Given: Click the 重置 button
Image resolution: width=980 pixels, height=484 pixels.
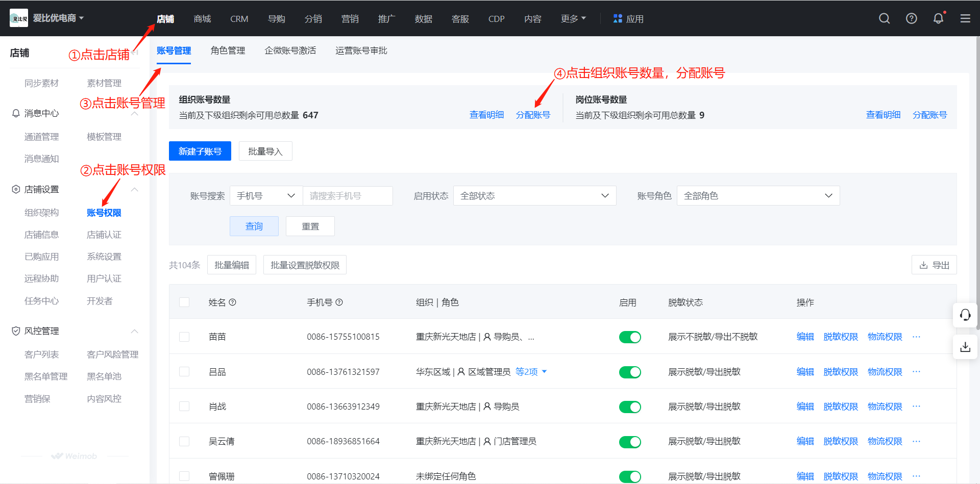Looking at the screenshot, I should (310, 226).
